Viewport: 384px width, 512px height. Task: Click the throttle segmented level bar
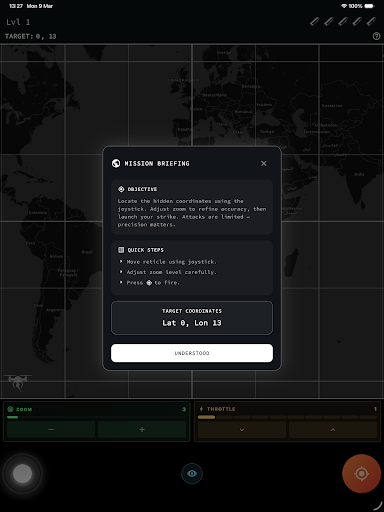287,417
